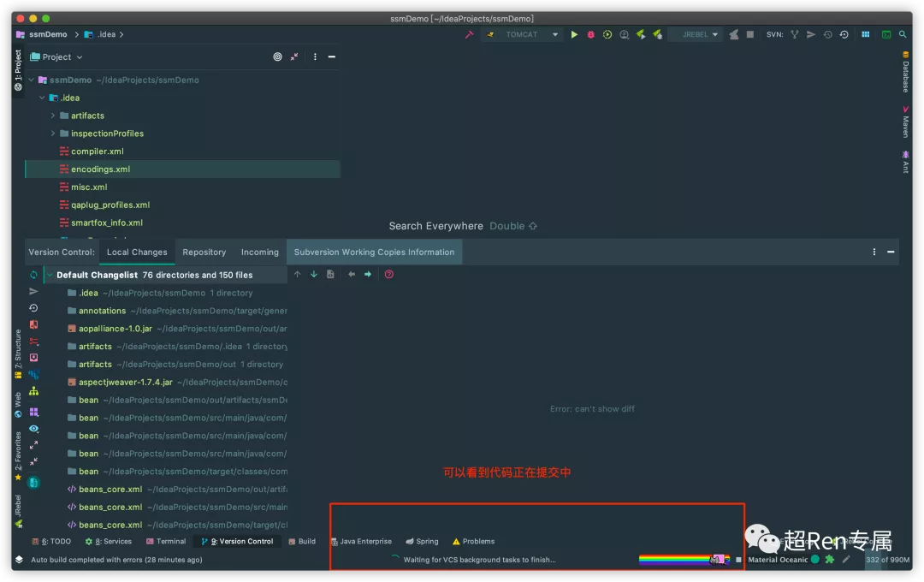The height and width of the screenshot is (582, 924).
Task: Open Project Structure grid icon
Action: click(865, 34)
